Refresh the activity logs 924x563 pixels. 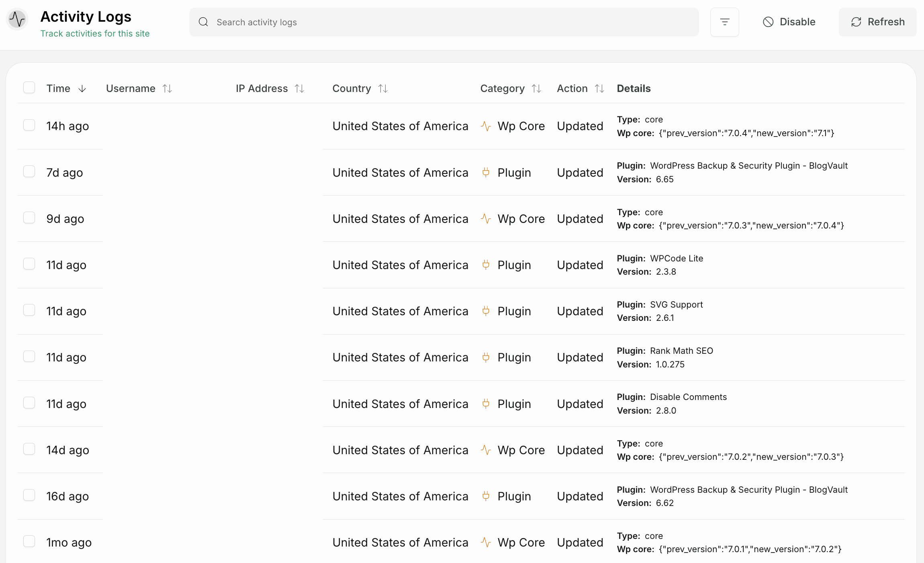877,22
